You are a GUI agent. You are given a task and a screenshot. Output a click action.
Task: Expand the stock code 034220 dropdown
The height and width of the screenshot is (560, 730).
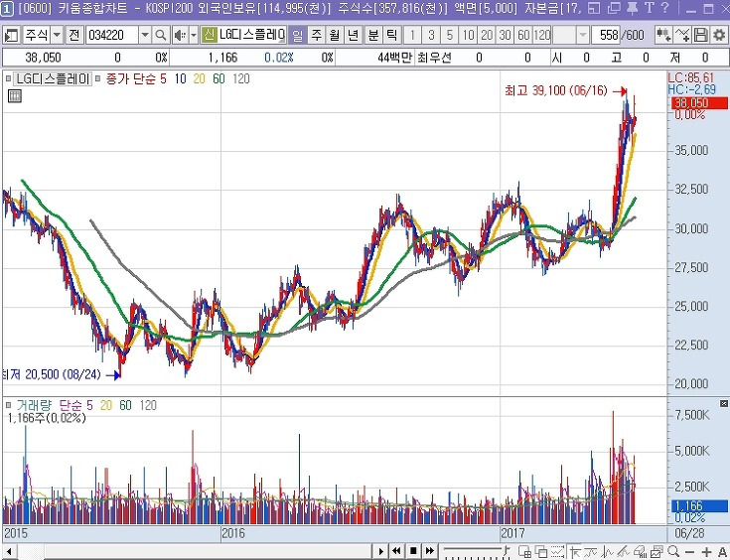pyautogui.click(x=145, y=35)
